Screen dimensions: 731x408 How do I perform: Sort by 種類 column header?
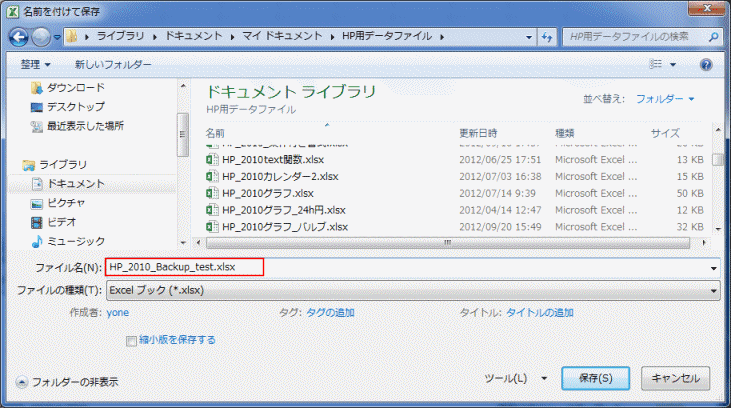click(x=564, y=133)
